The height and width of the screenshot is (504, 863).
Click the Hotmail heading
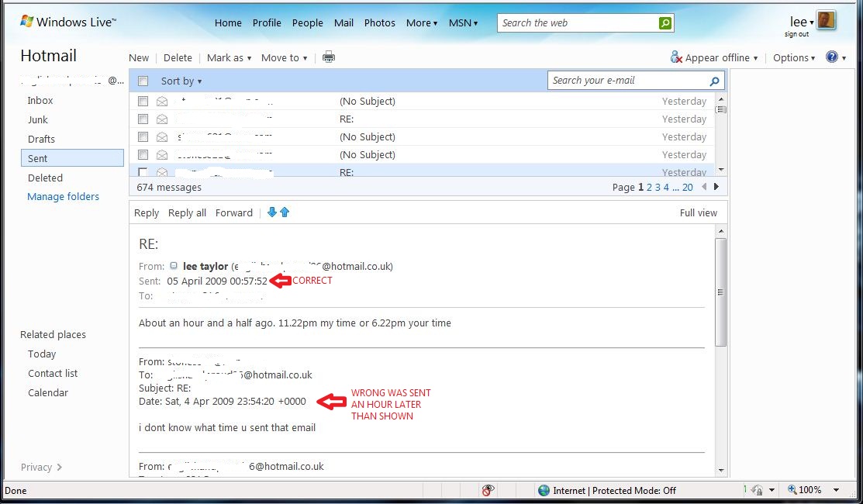click(48, 56)
